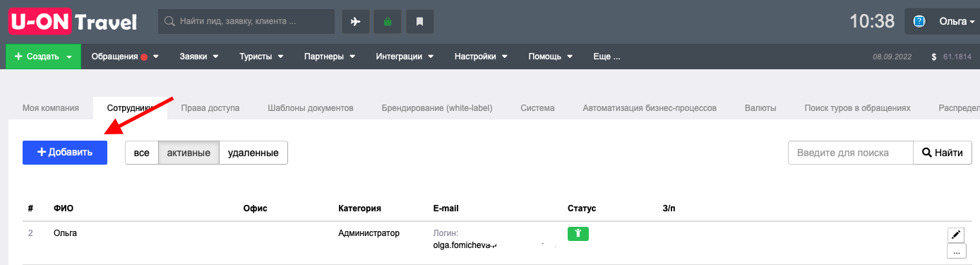Open the Создать dropdown menu

(44, 57)
